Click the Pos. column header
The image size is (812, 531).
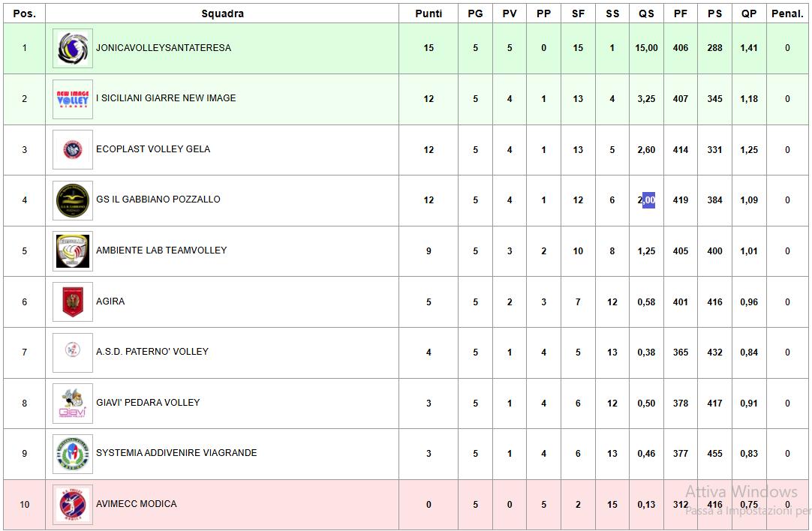[24, 13]
